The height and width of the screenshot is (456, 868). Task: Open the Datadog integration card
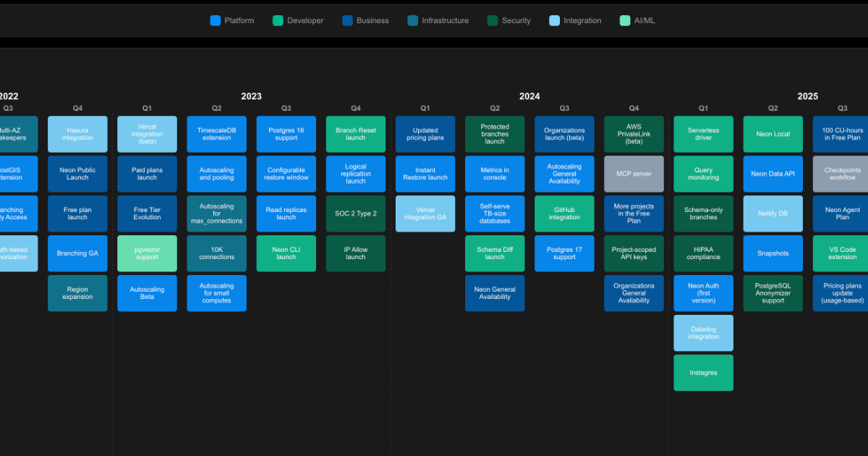click(703, 333)
